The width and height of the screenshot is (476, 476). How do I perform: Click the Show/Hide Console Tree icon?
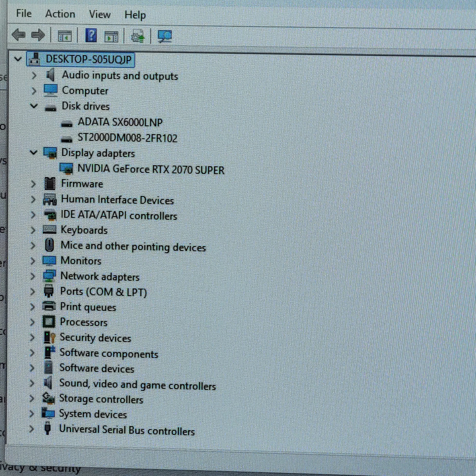point(65,36)
